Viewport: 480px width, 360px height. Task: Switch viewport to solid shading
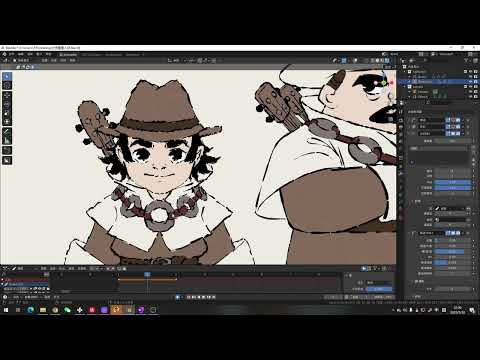point(377,60)
